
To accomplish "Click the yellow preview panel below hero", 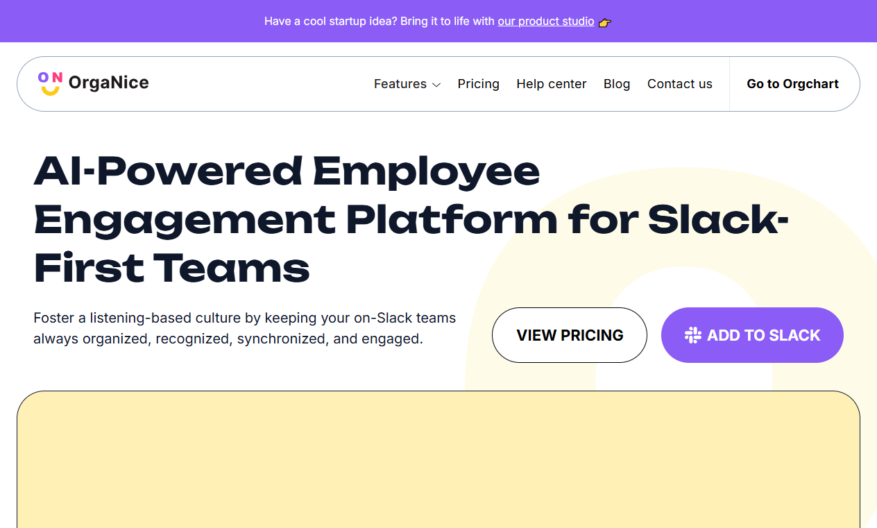I will (x=438, y=459).
